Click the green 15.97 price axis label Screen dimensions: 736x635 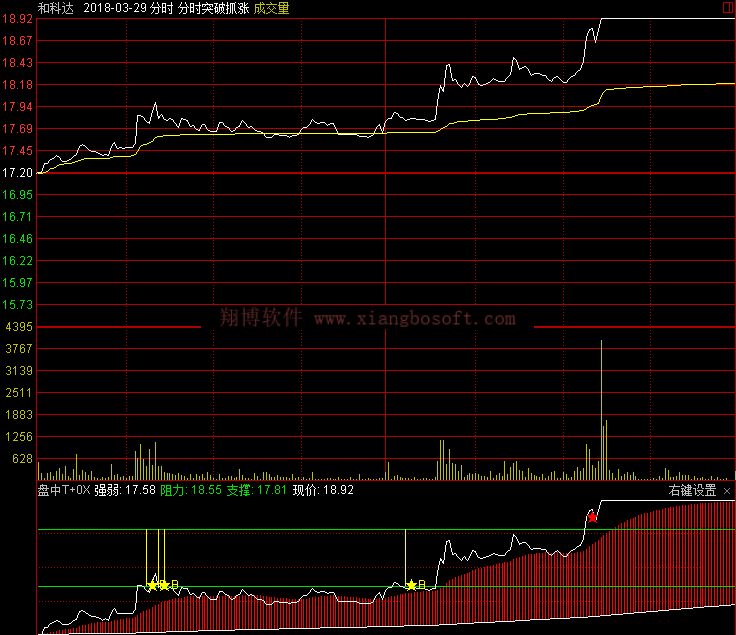pos(17,283)
